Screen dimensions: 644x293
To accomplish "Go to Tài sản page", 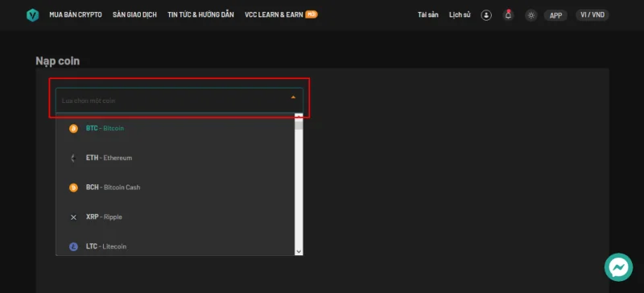I will click(x=428, y=14).
